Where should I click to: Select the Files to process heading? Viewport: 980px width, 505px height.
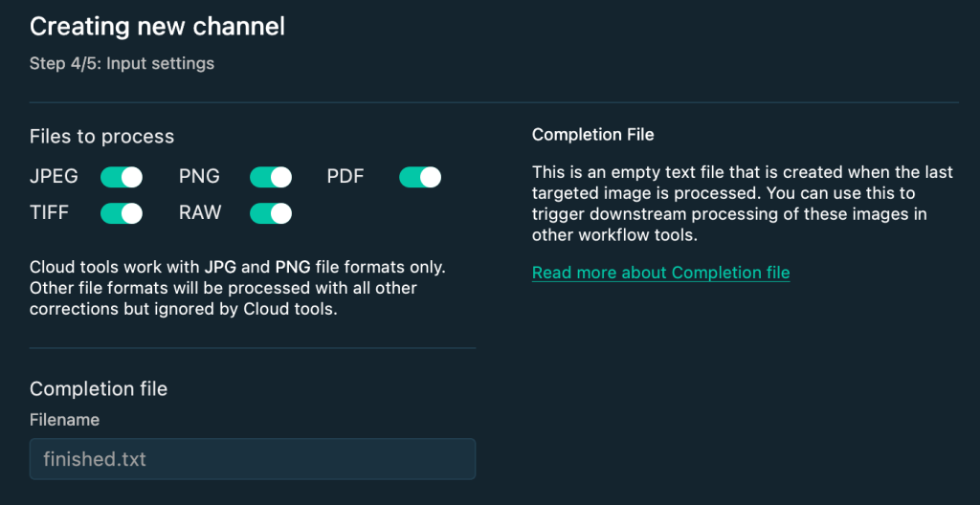pos(101,136)
